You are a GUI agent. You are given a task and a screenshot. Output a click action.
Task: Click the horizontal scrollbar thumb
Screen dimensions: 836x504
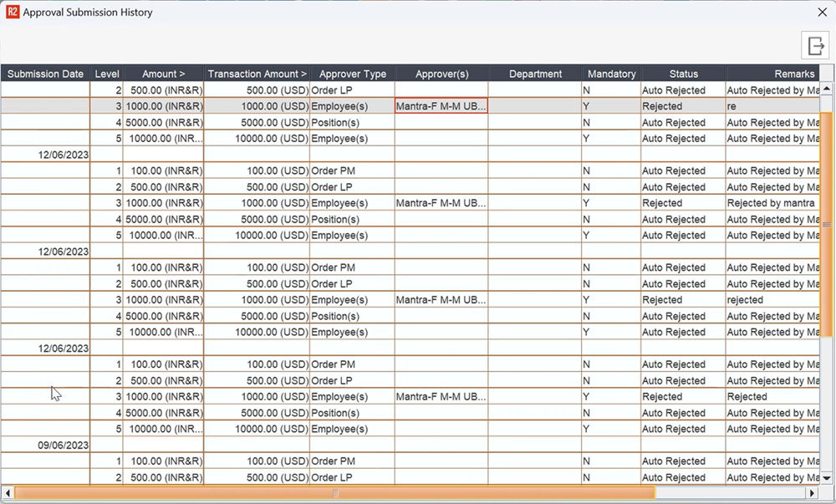[334, 493]
